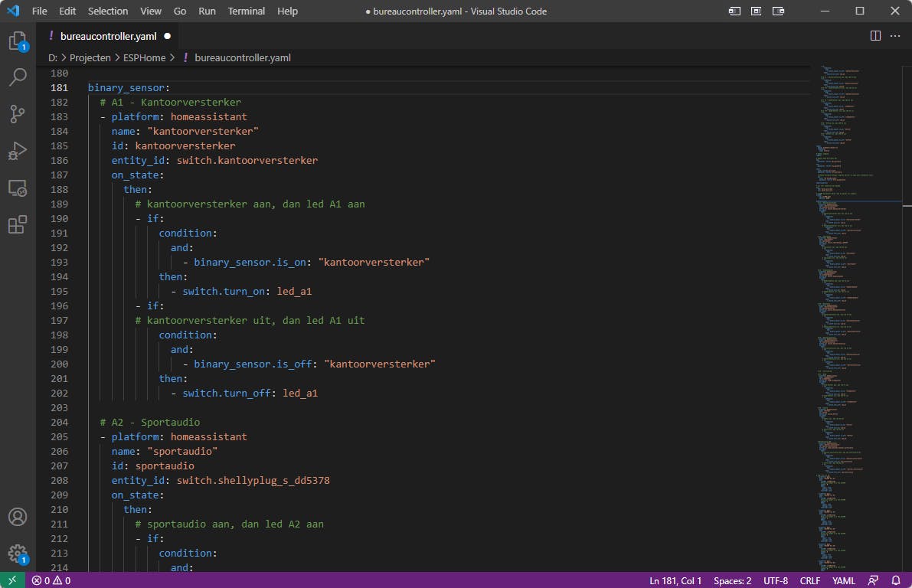
Task: Open the notifications bell in status bar
Action: (896, 581)
